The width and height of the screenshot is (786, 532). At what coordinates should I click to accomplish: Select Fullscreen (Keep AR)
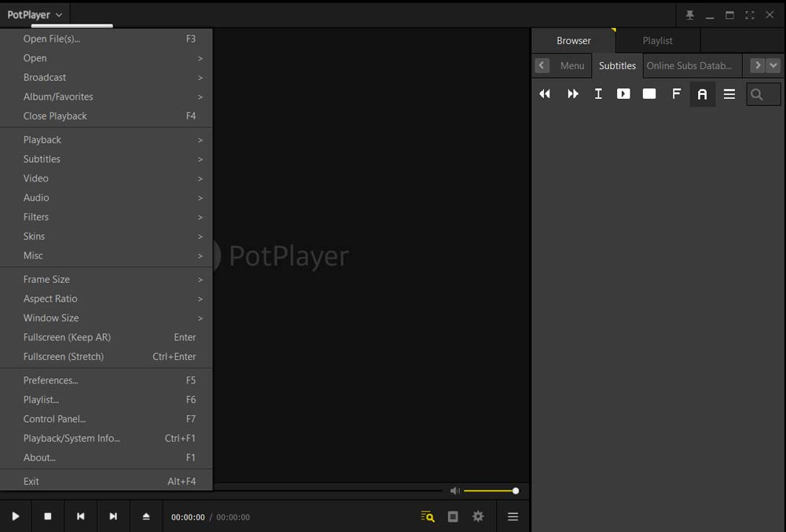pos(106,337)
